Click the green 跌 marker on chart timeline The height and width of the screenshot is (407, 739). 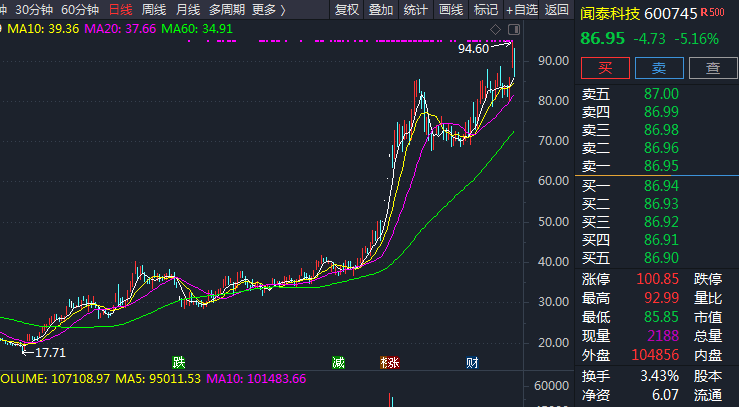[179, 362]
